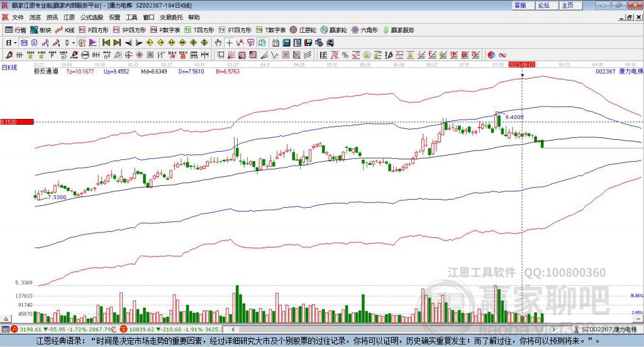644x347 pixels.
Task: Click the highlighted date 2023-08-03 marker
Action: click(x=521, y=65)
